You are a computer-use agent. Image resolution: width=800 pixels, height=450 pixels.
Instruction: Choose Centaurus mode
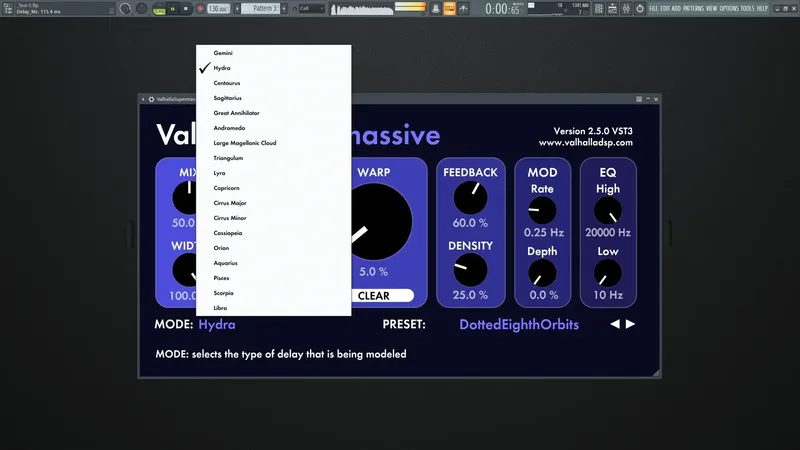[x=273, y=83]
